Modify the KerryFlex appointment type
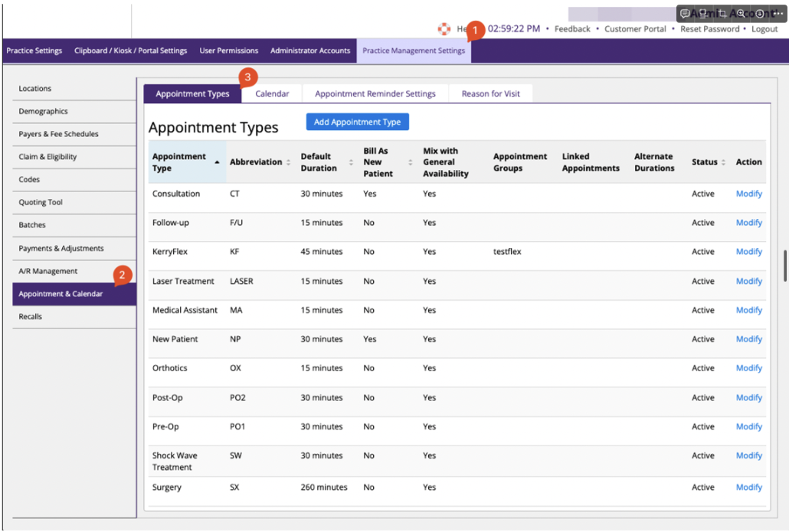Viewport: 789px width, 532px height. pyautogui.click(x=748, y=251)
